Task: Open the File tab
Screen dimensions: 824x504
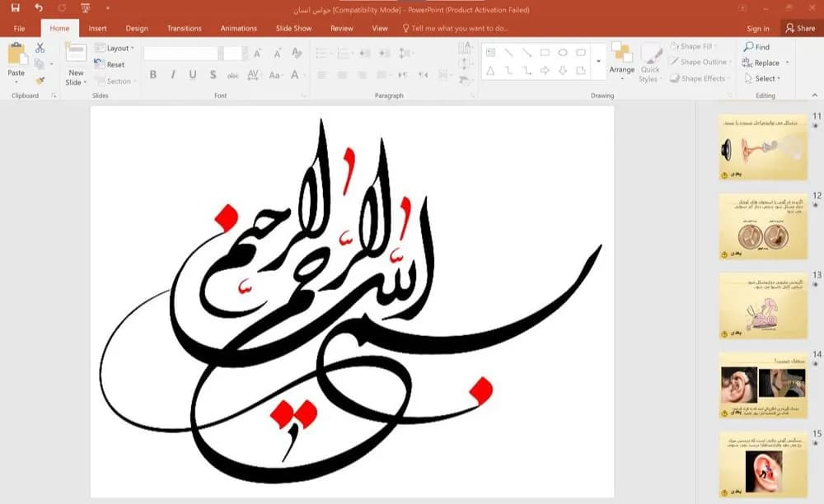Action: coord(20,28)
